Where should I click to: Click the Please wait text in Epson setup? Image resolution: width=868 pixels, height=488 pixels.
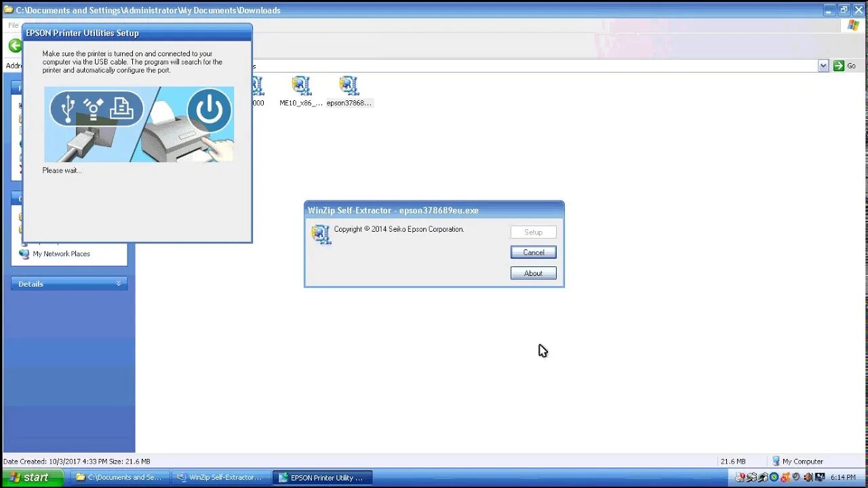pos(62,170)
